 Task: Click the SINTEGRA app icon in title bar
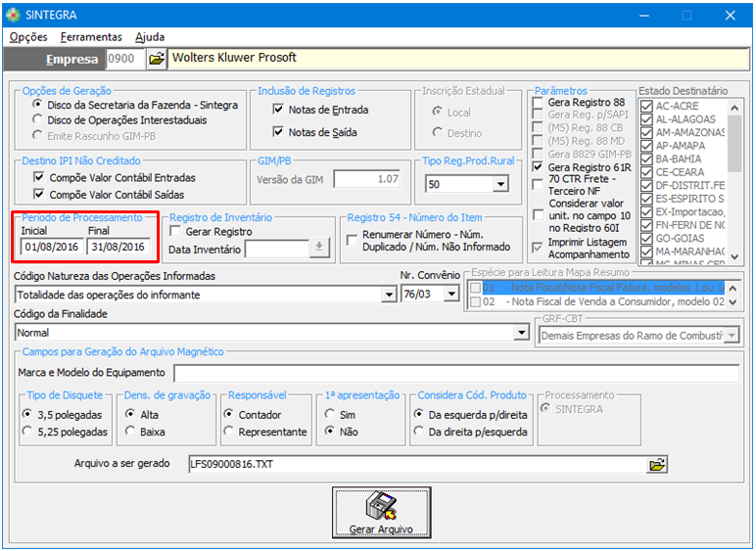pyautogui.click(x=13, y=15)
